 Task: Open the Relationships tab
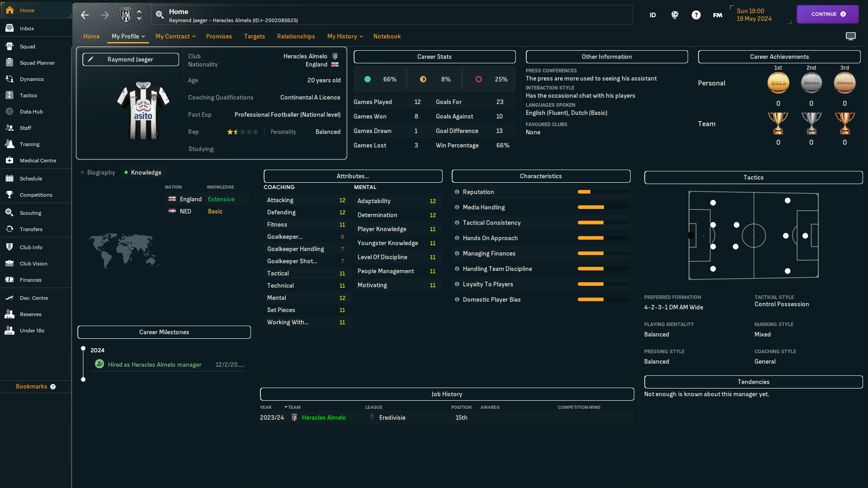296,36
